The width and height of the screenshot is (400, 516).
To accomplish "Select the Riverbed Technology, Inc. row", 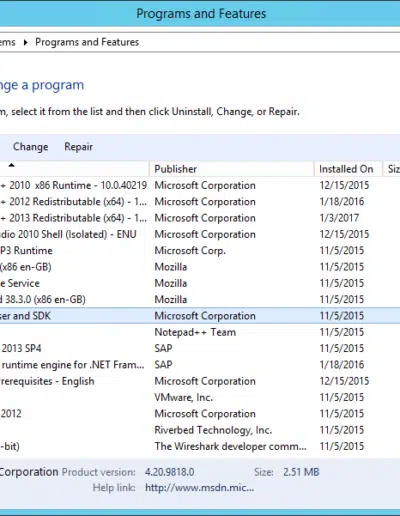I will (200, 430).
